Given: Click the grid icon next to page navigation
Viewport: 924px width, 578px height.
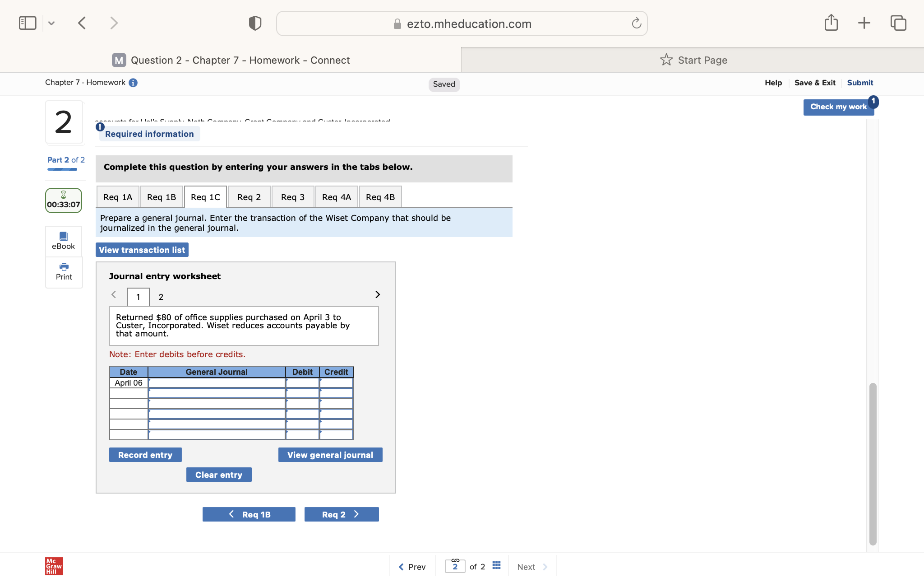Looking at the screenshot, I should [x=496, y=565].
